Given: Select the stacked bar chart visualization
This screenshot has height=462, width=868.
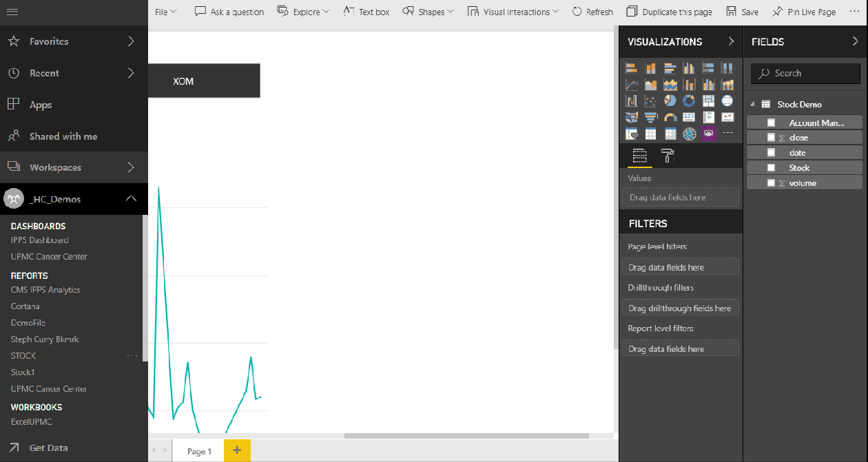Looking at the screenshot, I should pos(631,67).
